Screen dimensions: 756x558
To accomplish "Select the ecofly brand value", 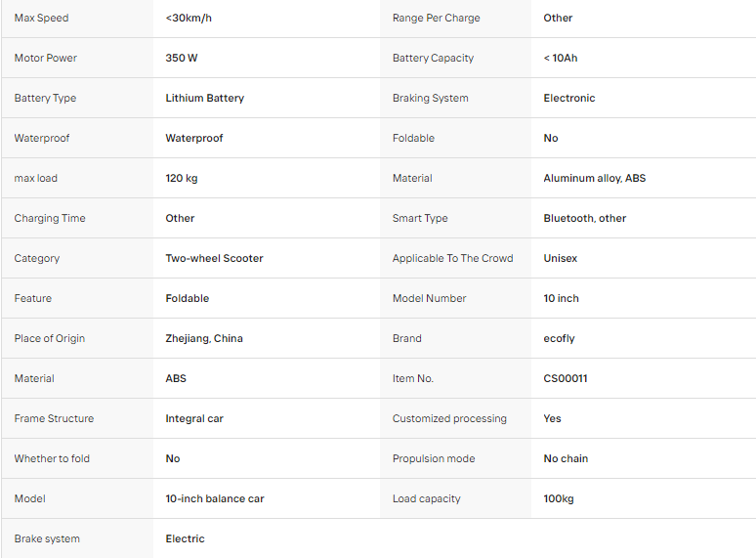I will (559, 338).
